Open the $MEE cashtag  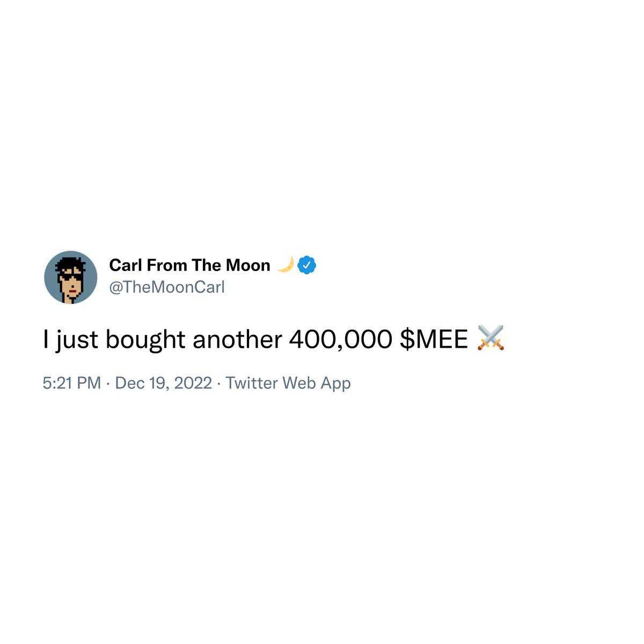pyautogui.click(x=434, y=339)
